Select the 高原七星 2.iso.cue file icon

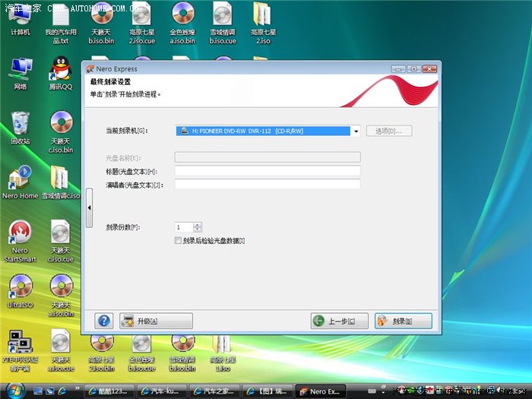[x=142, y=23]
